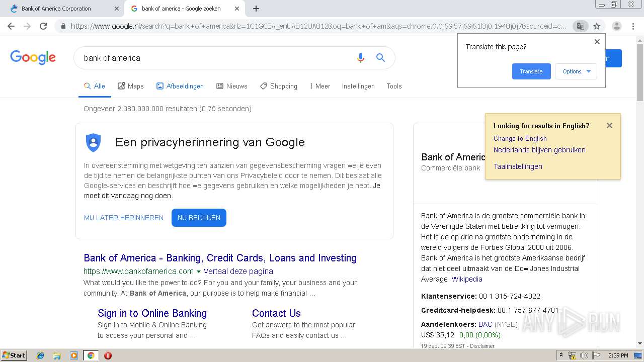Close the Bank of America Corporation tab
644x362 pixels.
117,9
